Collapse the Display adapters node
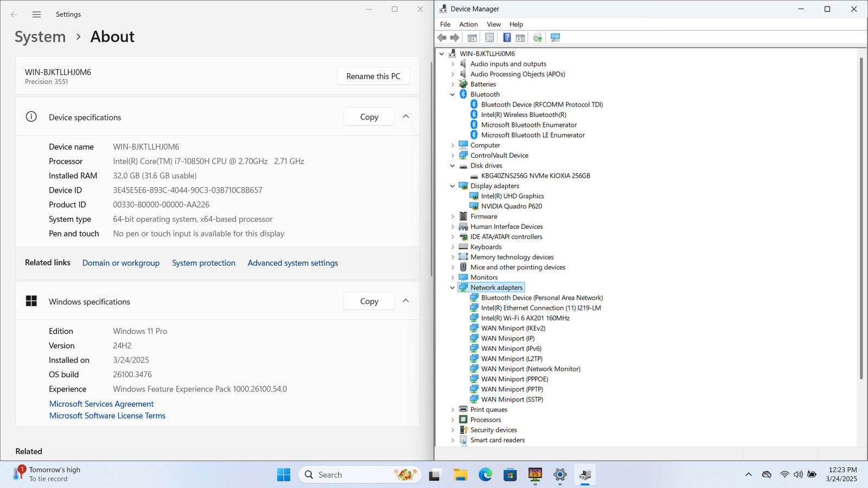 452,186
